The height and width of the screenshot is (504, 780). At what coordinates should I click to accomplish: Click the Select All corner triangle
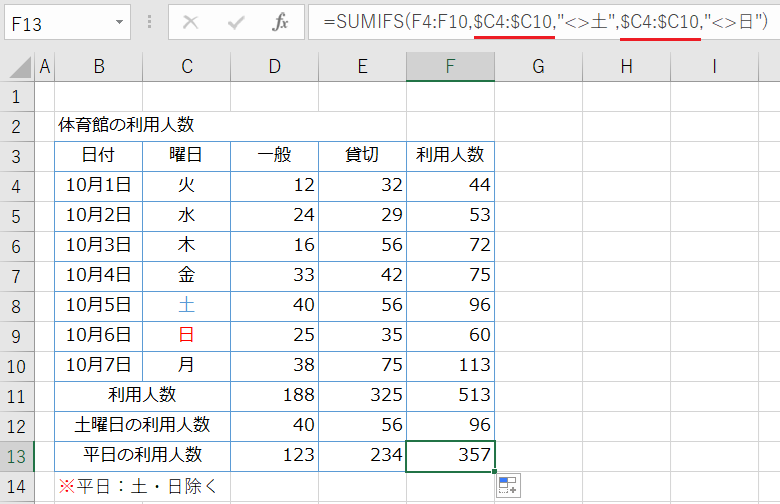(17, 67)
